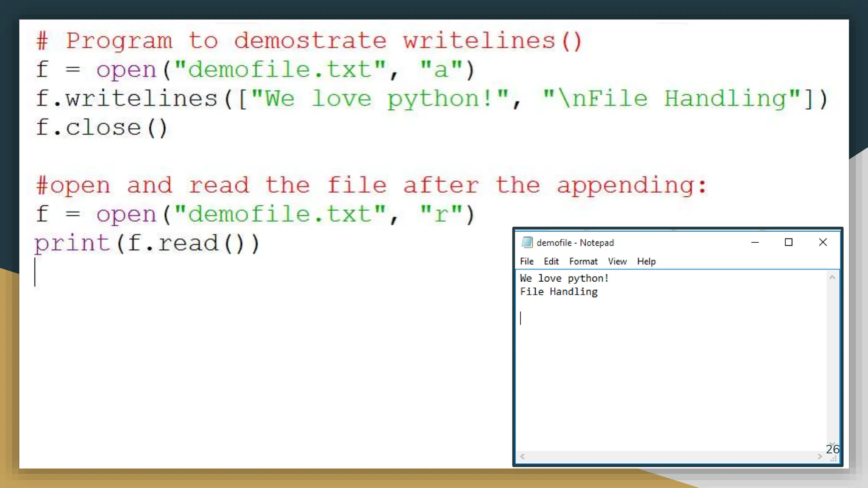This screenshot has width=868, height=488.
Task: Maximize the demofile Notepad window
Action: tap(788, 242)
